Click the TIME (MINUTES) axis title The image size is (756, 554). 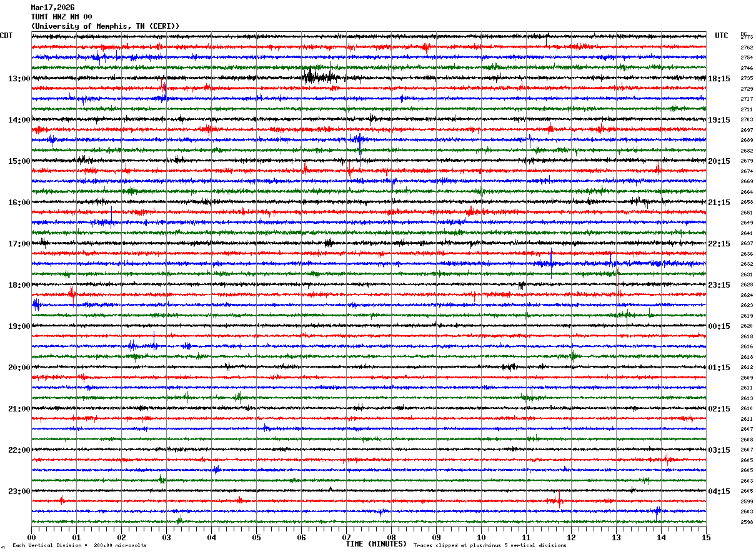tap(376, 544)
